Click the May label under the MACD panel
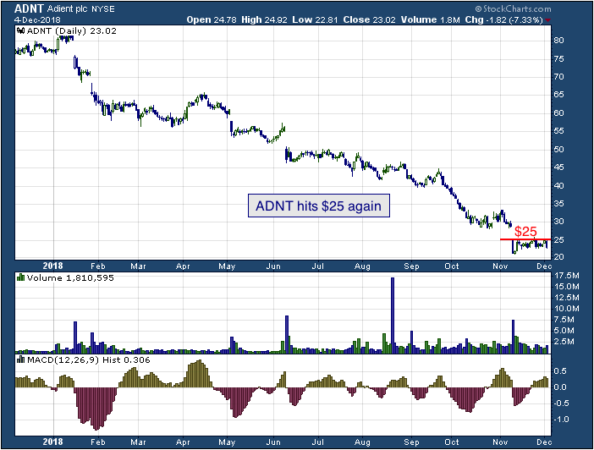594x450 pixels. click(x=227, y=442)
